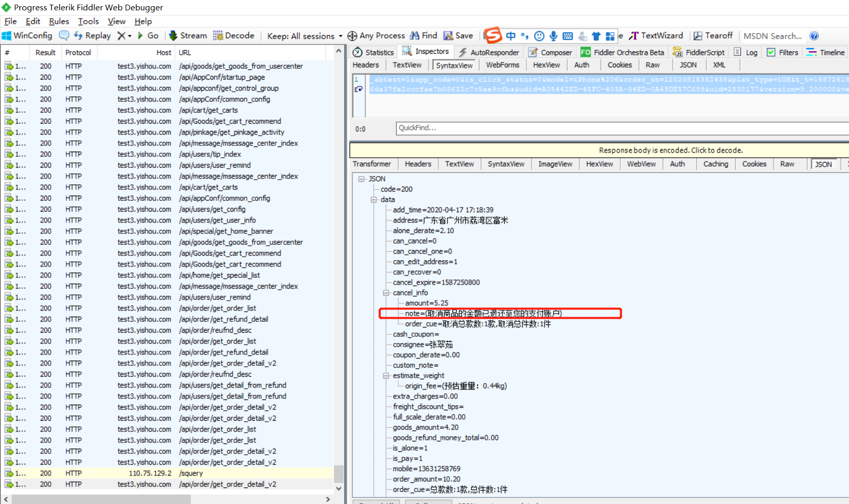Click the Remove sessions X icon
This screenshot has height=504, width=849.
(x=121, y=36)
